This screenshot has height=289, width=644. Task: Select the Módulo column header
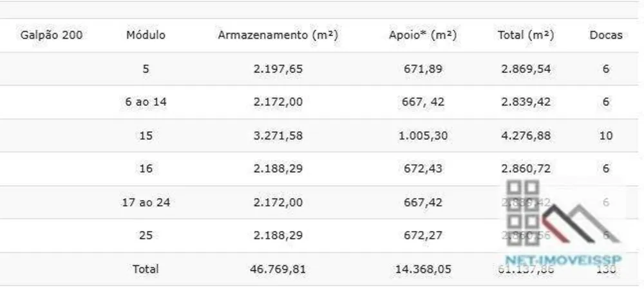(x=146, y=35)
